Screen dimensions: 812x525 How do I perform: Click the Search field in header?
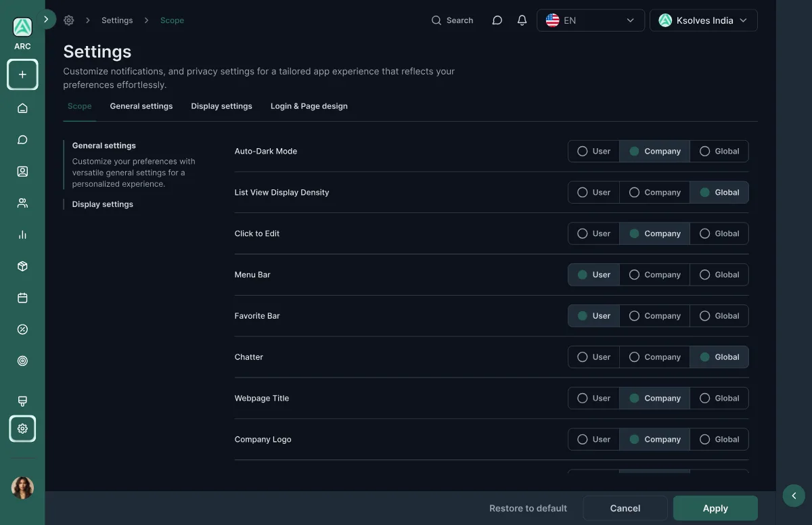click(x=452, y=20)
